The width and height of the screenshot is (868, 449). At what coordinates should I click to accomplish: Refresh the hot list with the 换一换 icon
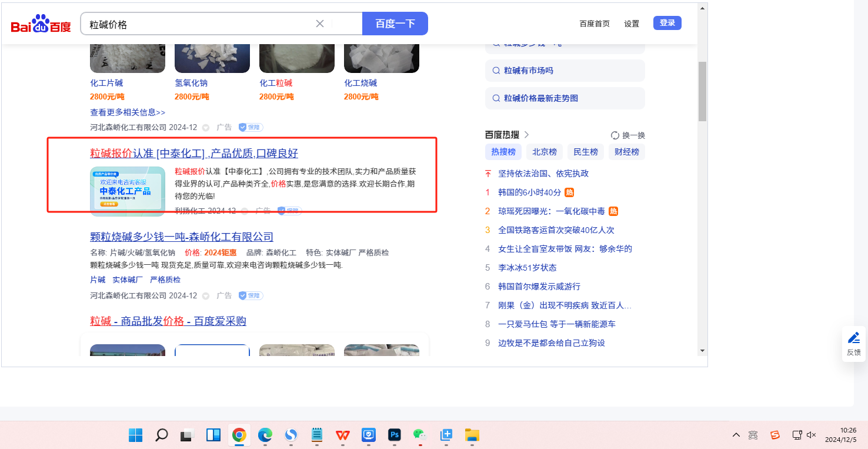click(615, 135)
